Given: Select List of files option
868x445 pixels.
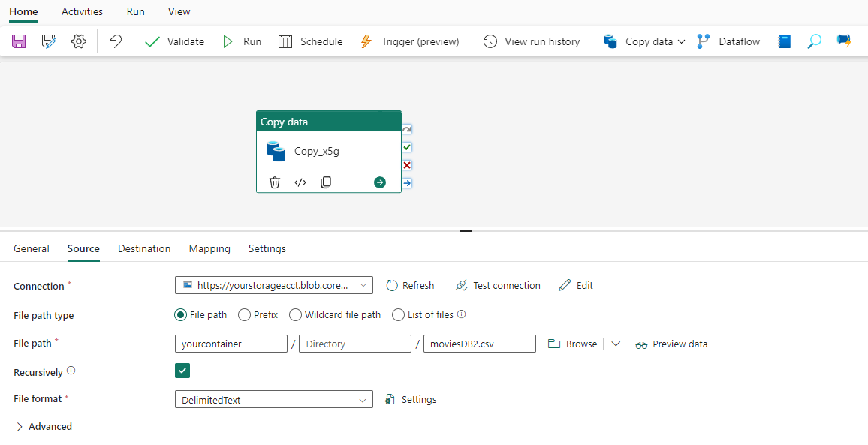Looking at the screenshot, I should pos(398,315).
